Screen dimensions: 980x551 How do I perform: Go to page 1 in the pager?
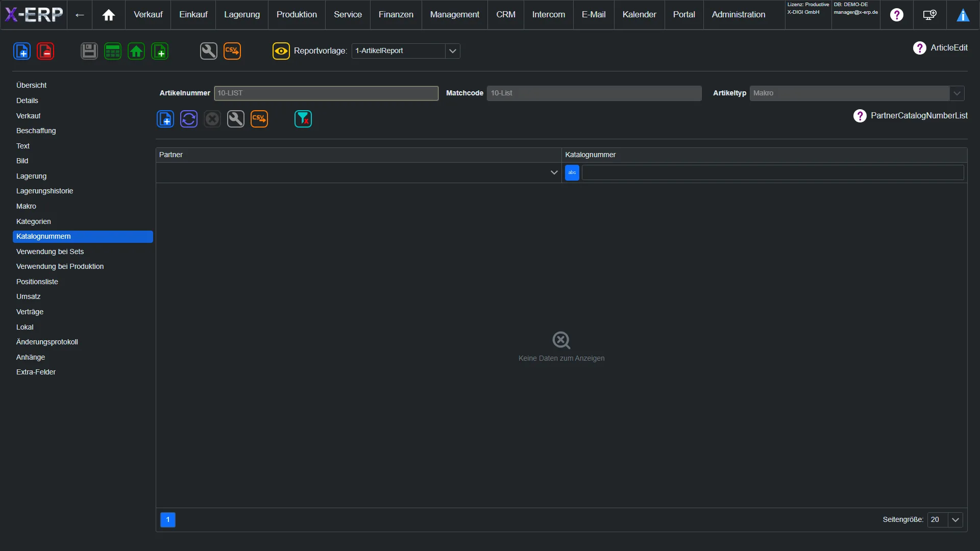[x=168, y=520]
